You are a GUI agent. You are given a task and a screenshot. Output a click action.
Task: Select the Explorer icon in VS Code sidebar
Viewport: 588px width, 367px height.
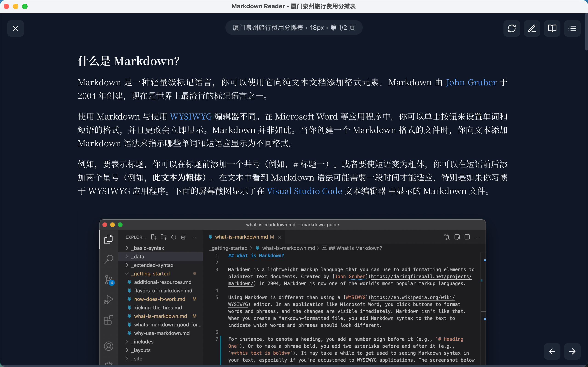click(x=108, y=239)
